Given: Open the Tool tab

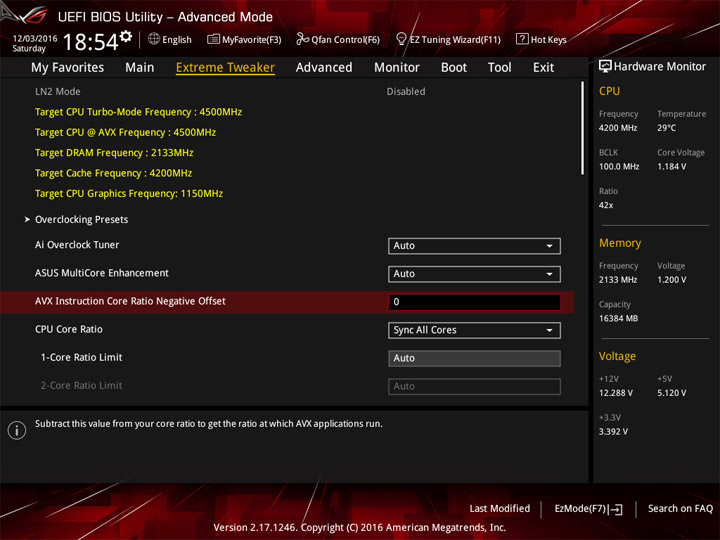Looking at the screenshot, I should pyautogui.click(x=500, y=68).
